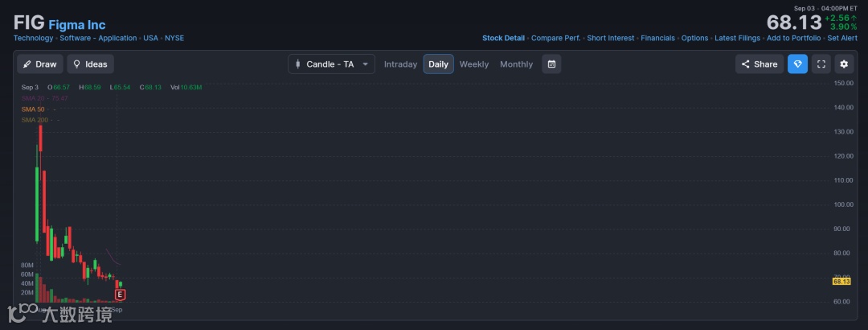Open the USA country link
This screenshot has height=330, width=868.
[x=150, y=39]
